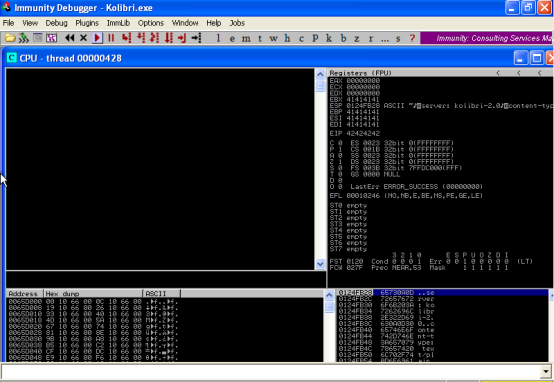Select the EBP 41414141 register line
The image size is (554, 382).
[x=355, y=112]
